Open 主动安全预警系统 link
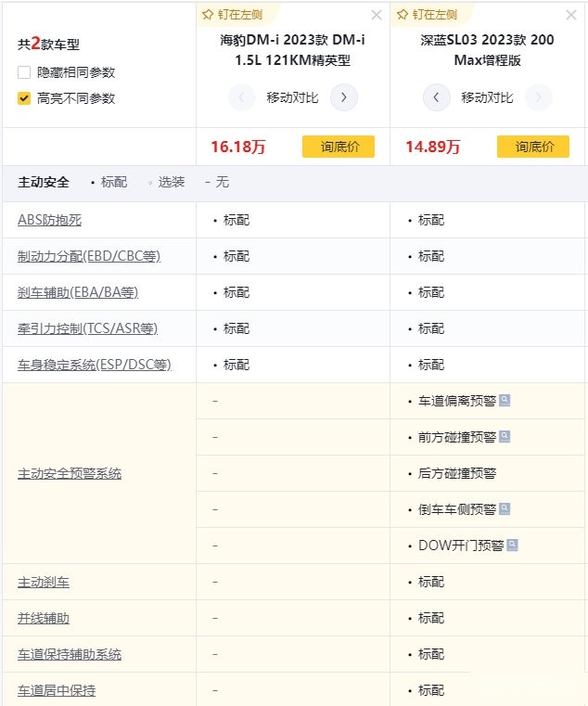Image resolution: width=588 pixels, height=706 pixels. coord(70,473)
